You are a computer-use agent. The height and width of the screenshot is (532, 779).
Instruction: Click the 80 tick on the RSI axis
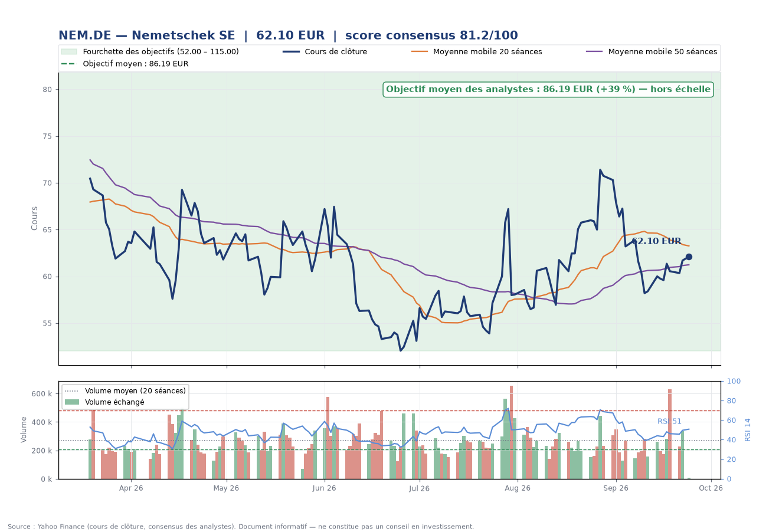point(731,401)
